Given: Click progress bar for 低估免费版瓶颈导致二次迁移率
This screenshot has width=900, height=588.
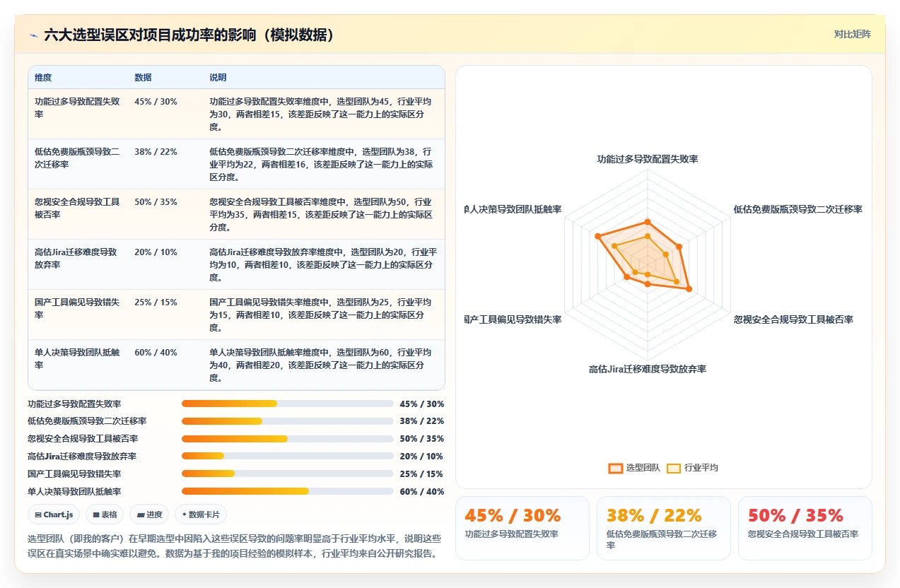Looking at the screenshot, I should 288,421.
